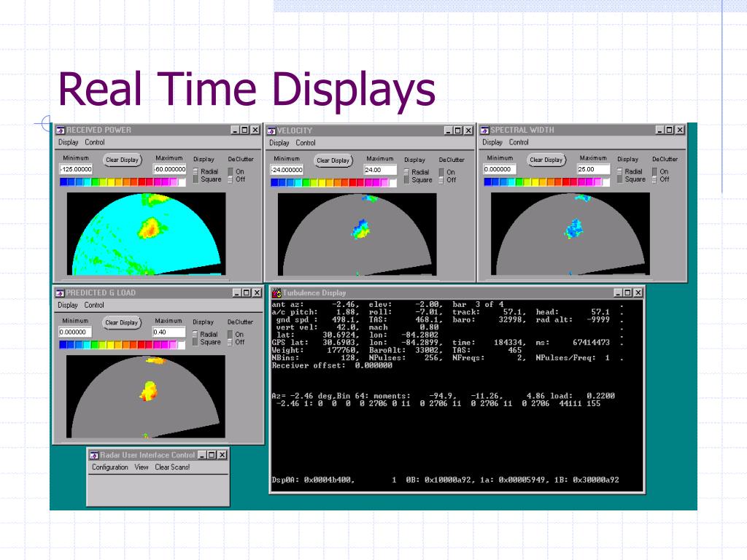Open View menu in Radar User Interface Control

[142, 467]
